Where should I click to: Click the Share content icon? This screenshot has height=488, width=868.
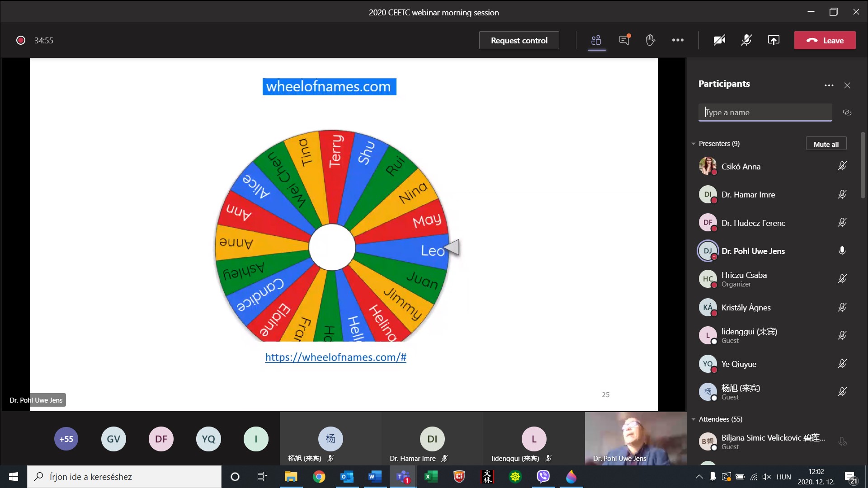[x=774, y=40]
